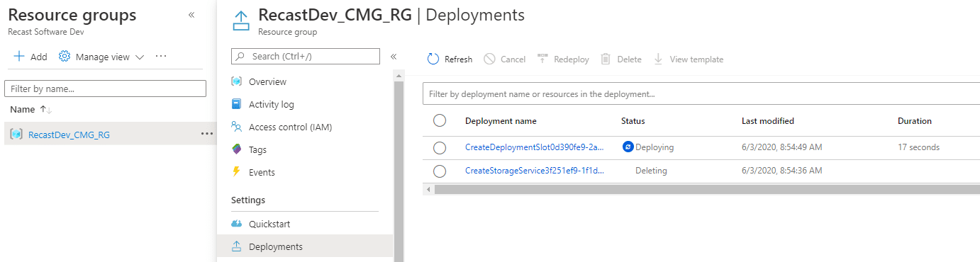980x262 pixels.
Task: Select the CreateStorageService row radio button
Action: [x=440, y=171]
